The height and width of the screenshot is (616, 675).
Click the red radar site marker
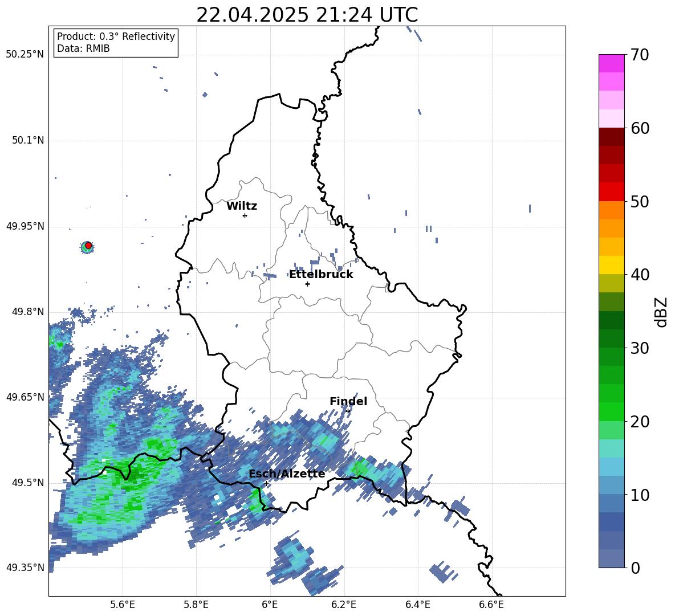pos(88,246)
